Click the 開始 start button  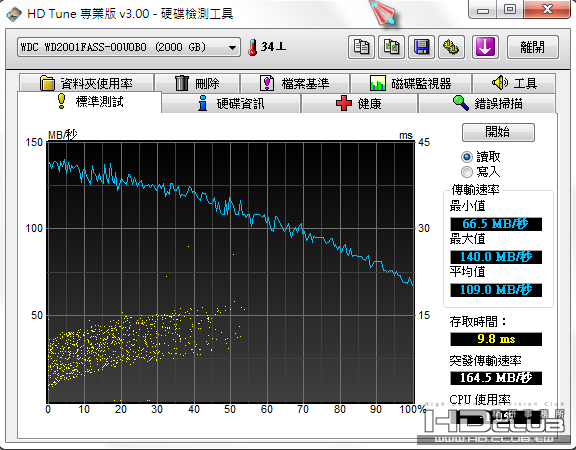[x=498, y=132]
